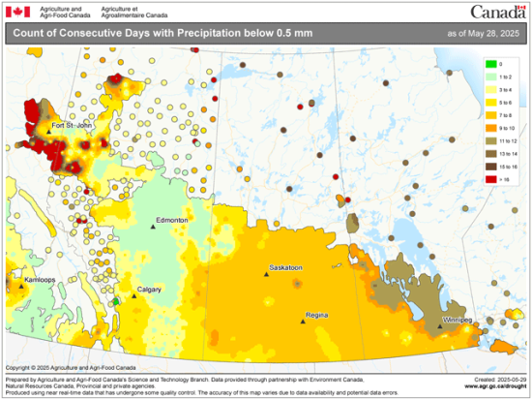Click the 'as of May 28, 2025' date
This screenshot has width=532, height=399.
pyautogui.click(x=483, y=33)
